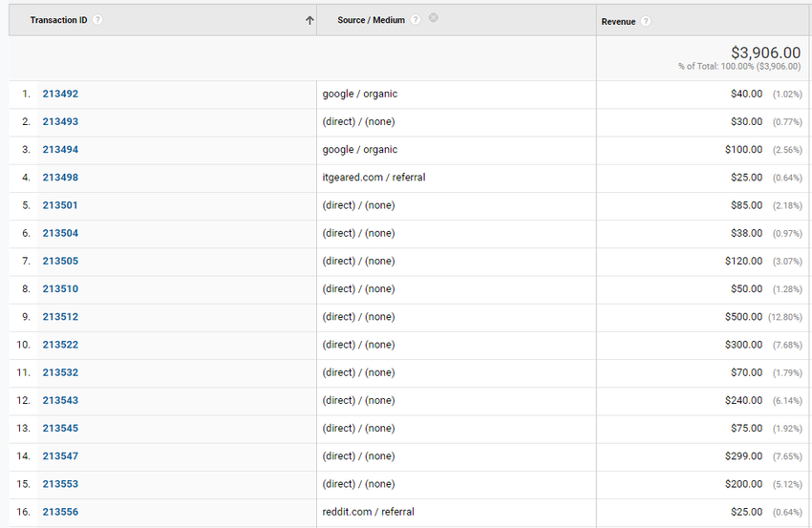Viewport: 812px width, 528px height.
Task: Open transaction 213553
Action: point(60,484)
